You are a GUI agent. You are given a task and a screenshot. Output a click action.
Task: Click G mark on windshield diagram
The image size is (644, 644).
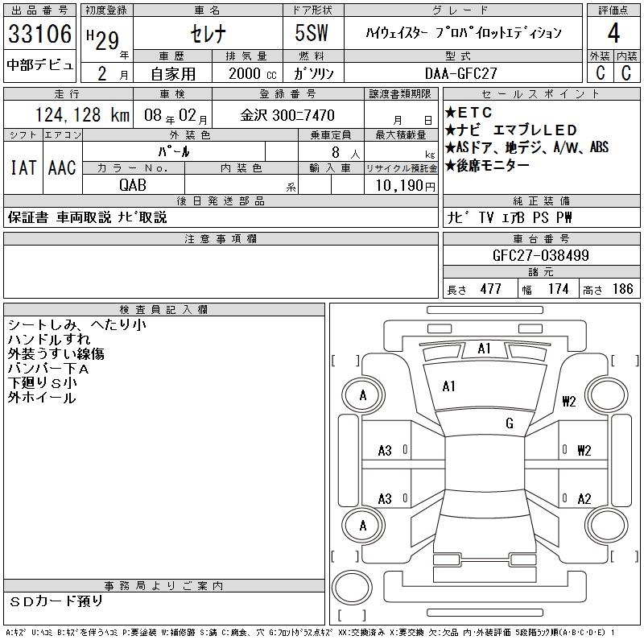coord(510,423)
